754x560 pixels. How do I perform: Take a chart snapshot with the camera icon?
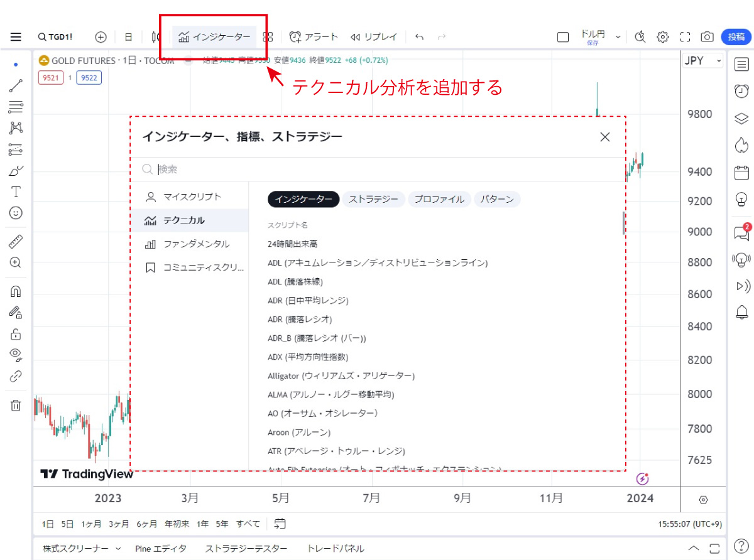708,37
